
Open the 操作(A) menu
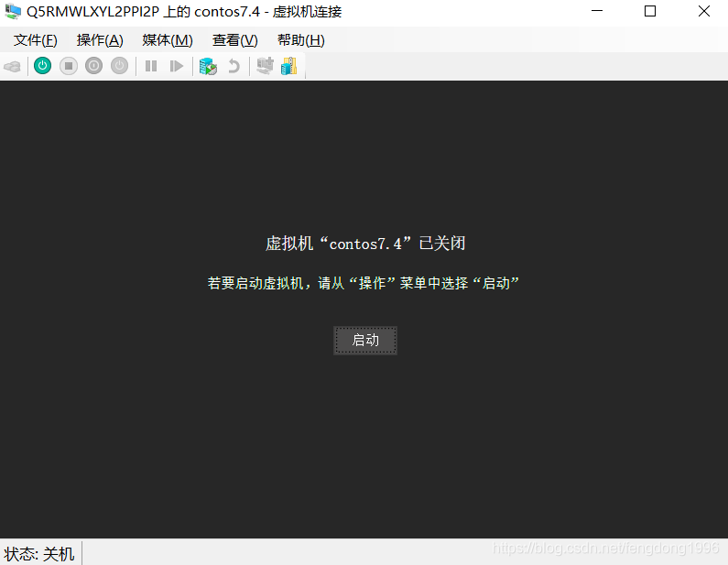100,40
